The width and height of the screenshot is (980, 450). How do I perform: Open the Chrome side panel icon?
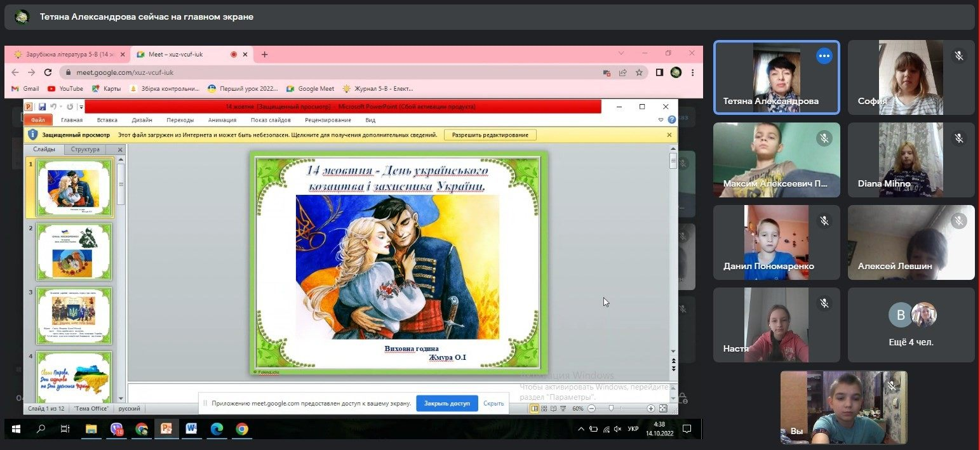[x=659, y=72]
